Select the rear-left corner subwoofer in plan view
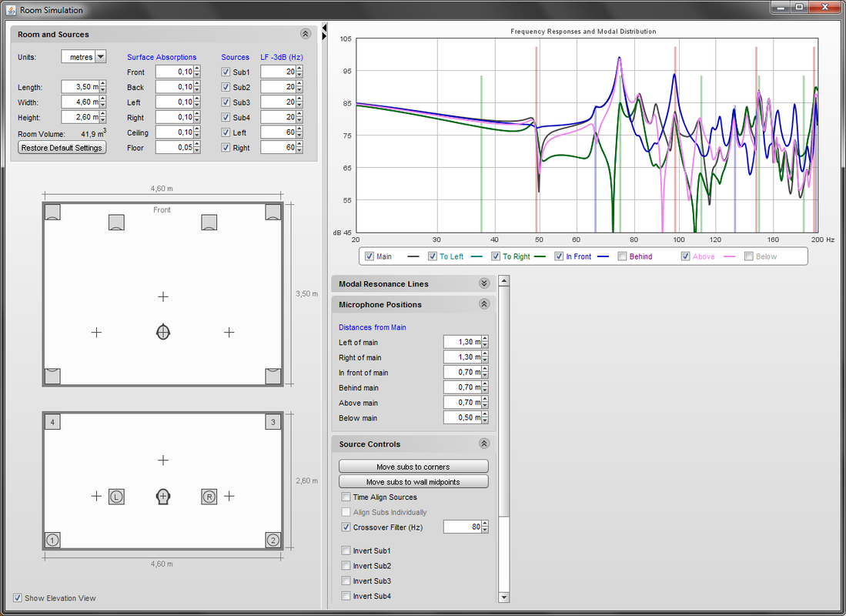The height and width of the screenshot is (616, 846). [x=52, y=376]
